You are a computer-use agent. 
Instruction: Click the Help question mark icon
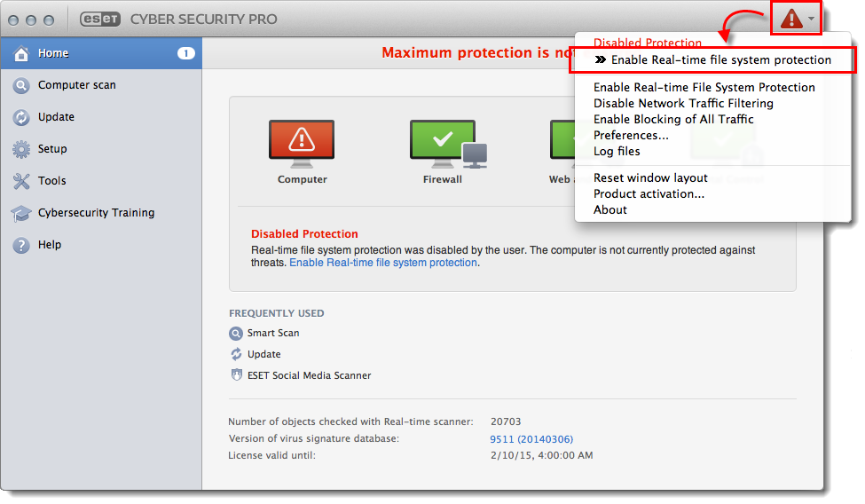coord(21,245)
